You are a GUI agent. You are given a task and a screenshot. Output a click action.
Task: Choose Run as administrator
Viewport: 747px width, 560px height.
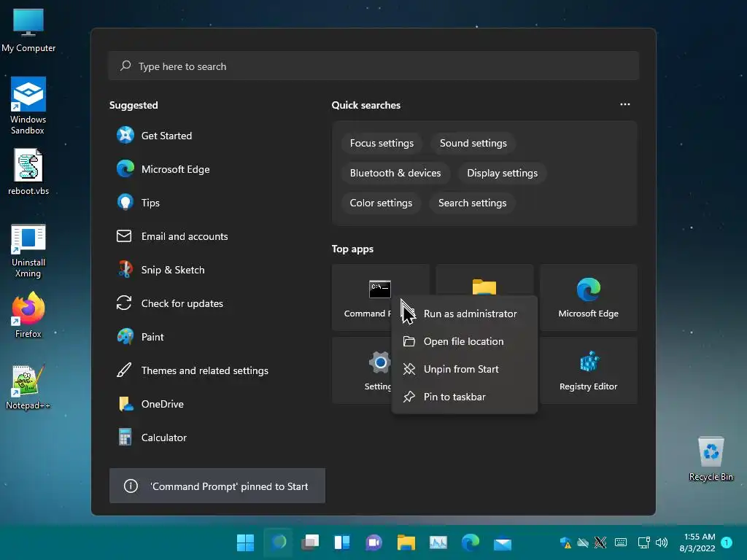(465, 314)
